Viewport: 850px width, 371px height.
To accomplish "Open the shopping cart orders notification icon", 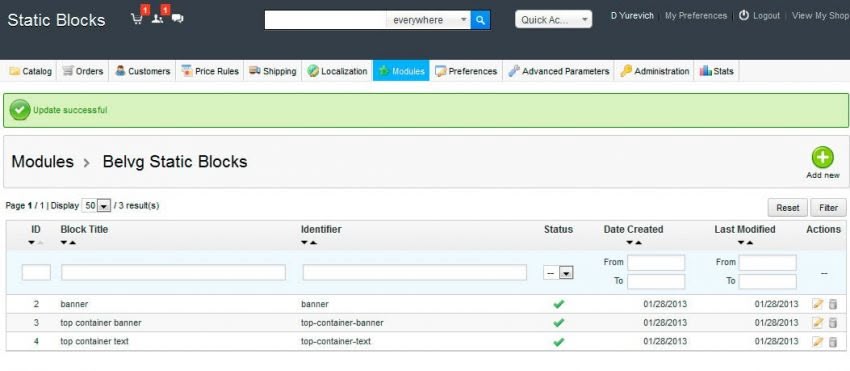I will coord(137,19).
